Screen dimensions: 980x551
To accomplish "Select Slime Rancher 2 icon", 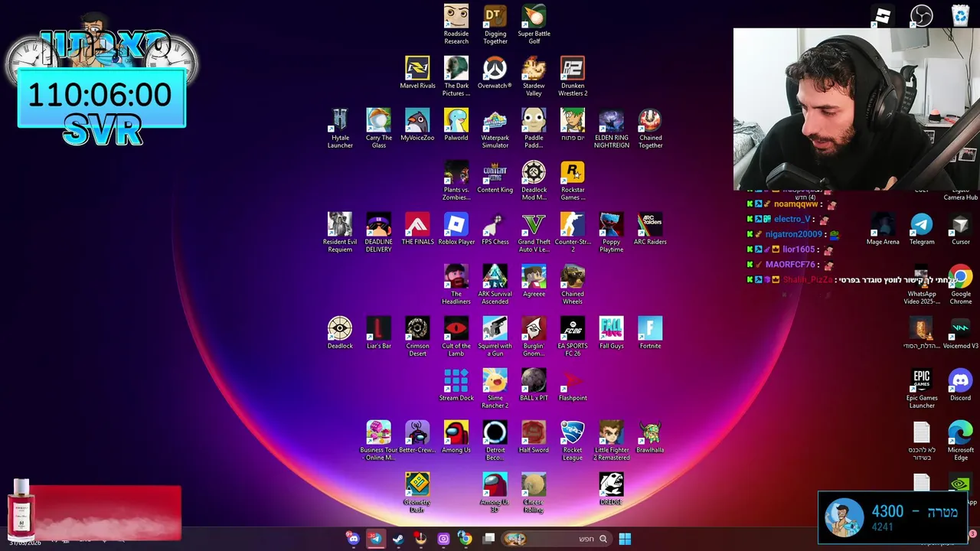I will tap(495, 389).
